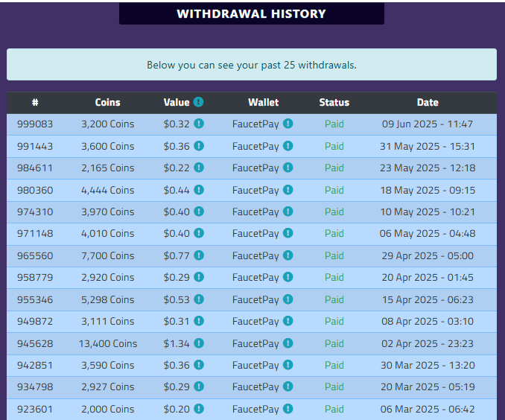Click the 2,165 Coins cell
505x420 pixels.
107,168
